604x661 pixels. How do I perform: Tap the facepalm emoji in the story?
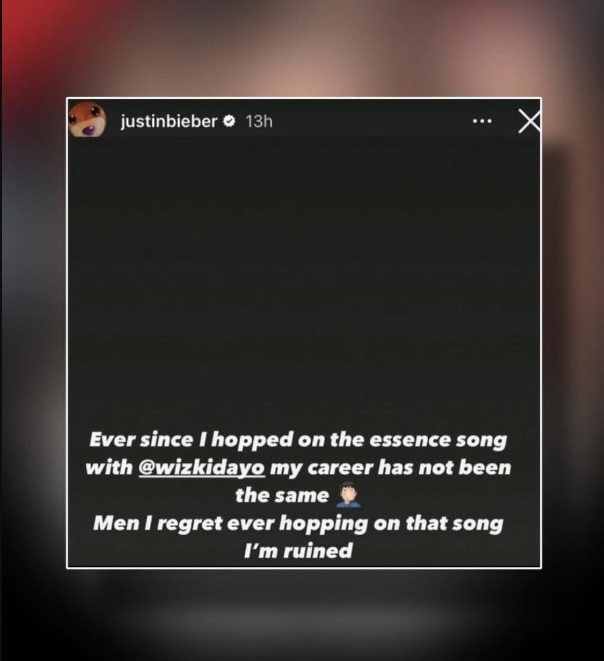click(x=348, y=495)
